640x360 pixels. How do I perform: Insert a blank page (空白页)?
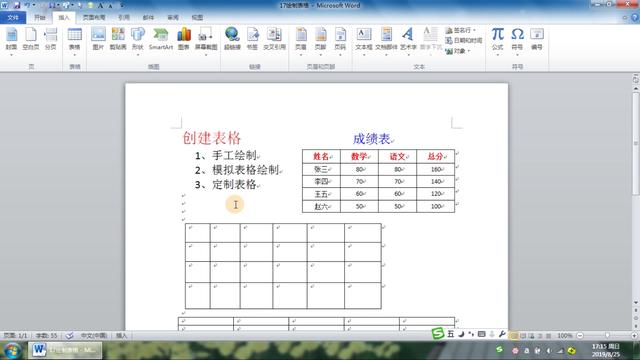point(31,40)
